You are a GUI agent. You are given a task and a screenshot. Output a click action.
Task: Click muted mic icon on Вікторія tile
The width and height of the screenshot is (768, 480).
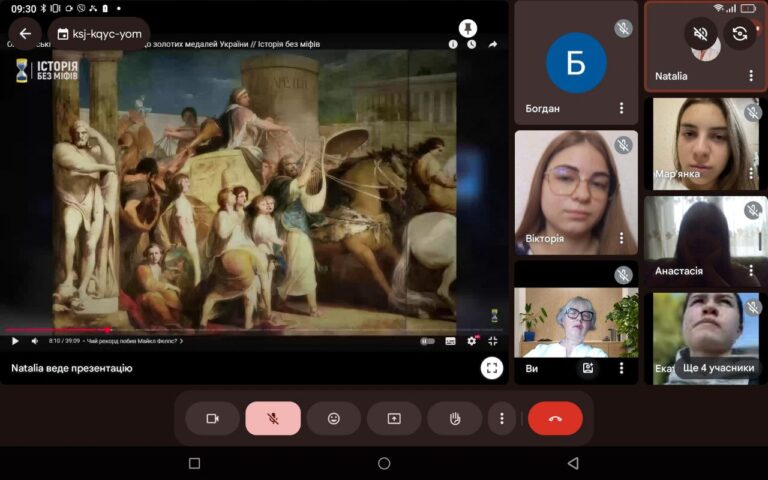click(623, 145)
